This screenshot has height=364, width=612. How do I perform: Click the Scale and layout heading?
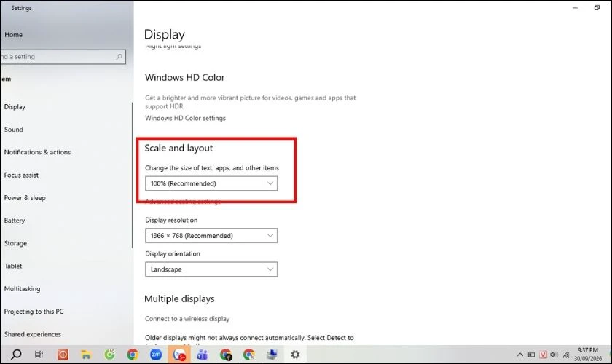click(x=178, y=149)
